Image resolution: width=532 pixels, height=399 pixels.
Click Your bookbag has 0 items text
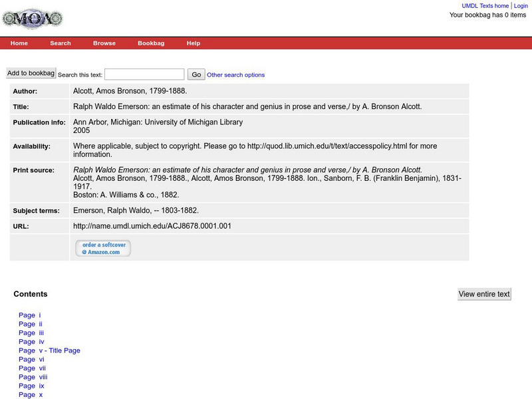point(488,15)
